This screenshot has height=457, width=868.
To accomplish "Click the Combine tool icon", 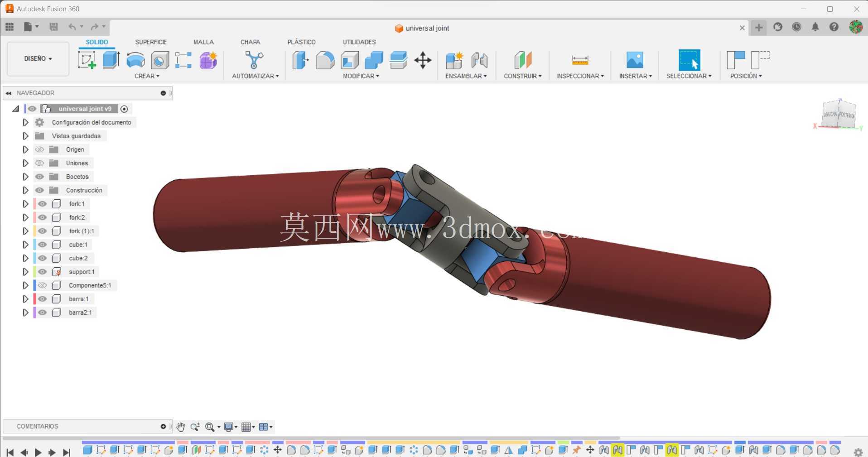I will [x=374, y=60].
